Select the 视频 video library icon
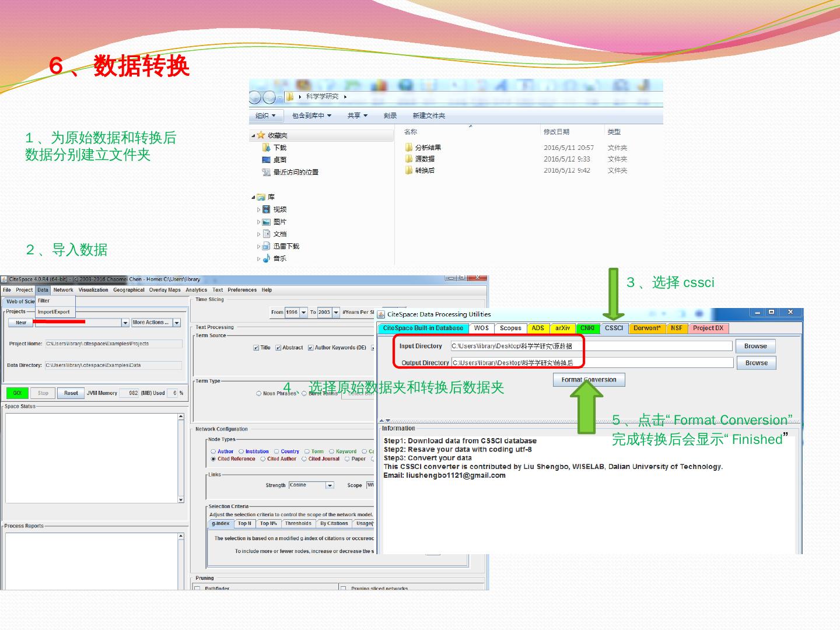Screen dimensions: 840x630 [x=267, y=209]
